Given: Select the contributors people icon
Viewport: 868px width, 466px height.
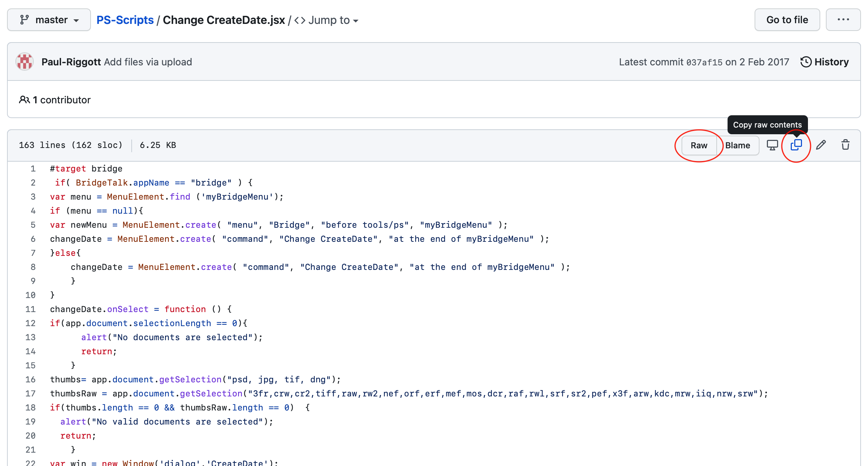Looking at the screenshot, I should [24, 99].
